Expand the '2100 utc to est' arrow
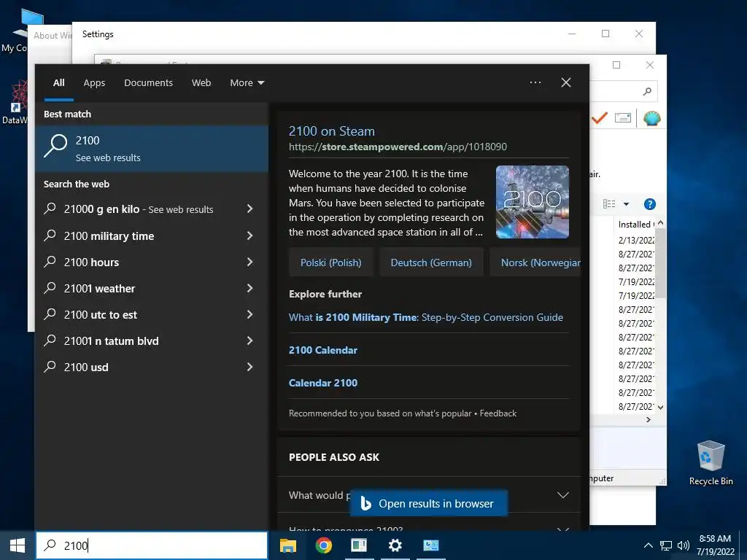Viewport: 747px width, 560px height. [249, 314]
